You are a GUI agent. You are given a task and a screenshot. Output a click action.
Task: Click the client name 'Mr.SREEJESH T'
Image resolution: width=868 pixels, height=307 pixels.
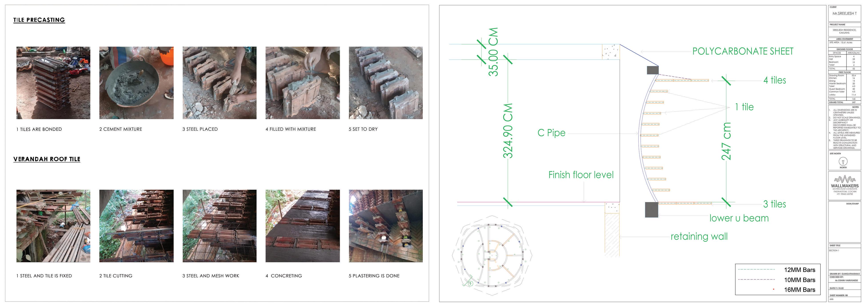844,14
